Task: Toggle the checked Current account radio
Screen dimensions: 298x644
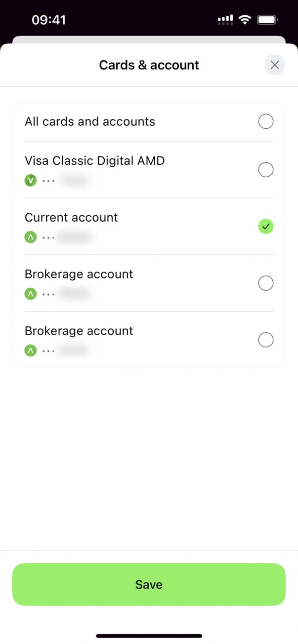Action: pos(266,227)
